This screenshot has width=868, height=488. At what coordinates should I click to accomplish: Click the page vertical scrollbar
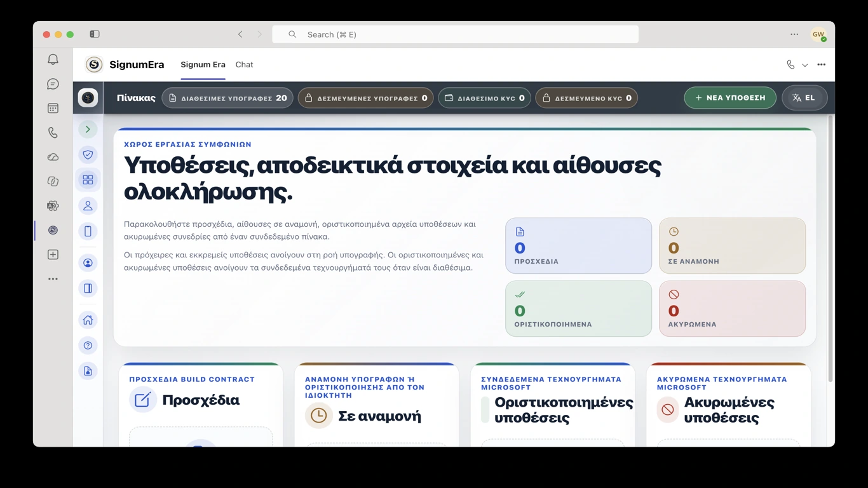[830, 248]
